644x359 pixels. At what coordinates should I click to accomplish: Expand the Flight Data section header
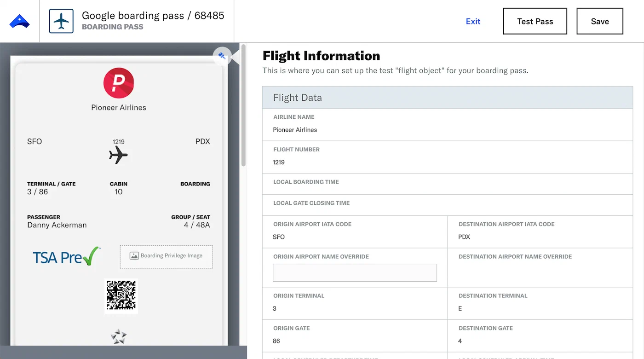447,98
